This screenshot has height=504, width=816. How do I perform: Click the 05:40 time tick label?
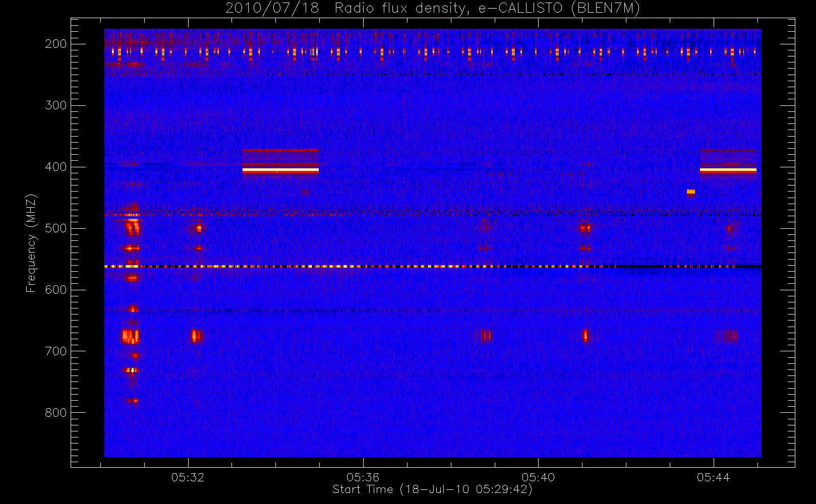tap(538, 477)
